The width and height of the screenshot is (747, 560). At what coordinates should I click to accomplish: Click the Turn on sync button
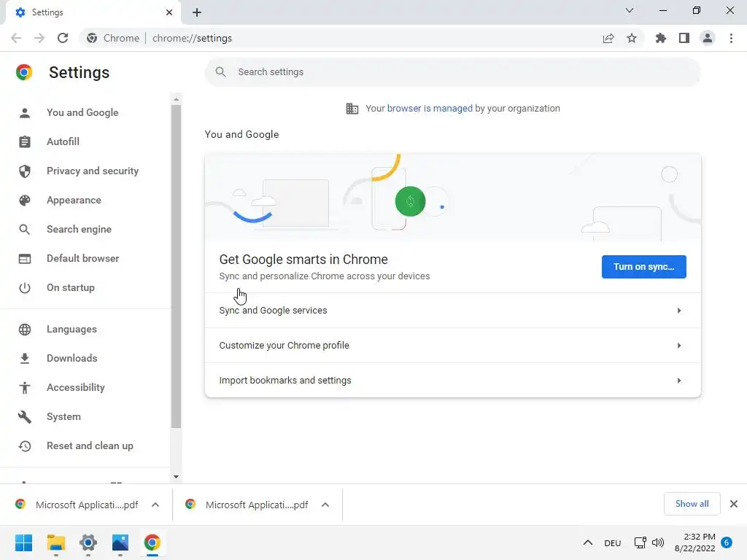(643, 267)
